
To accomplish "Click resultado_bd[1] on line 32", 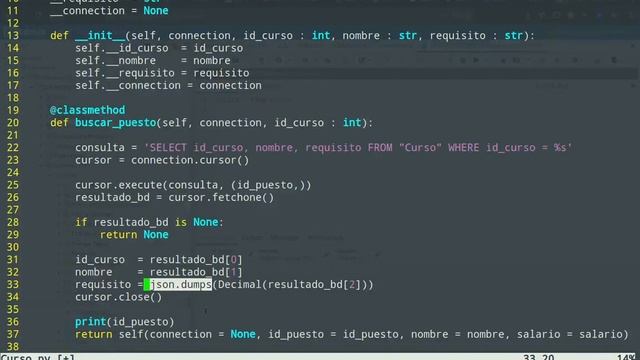I will (196, 272).
